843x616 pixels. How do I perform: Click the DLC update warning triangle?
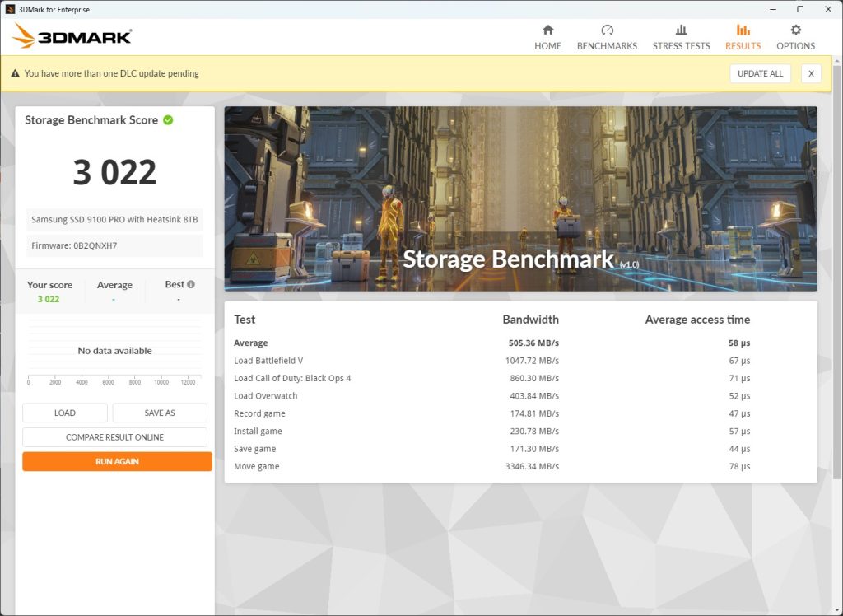click(x=15, y=74)
